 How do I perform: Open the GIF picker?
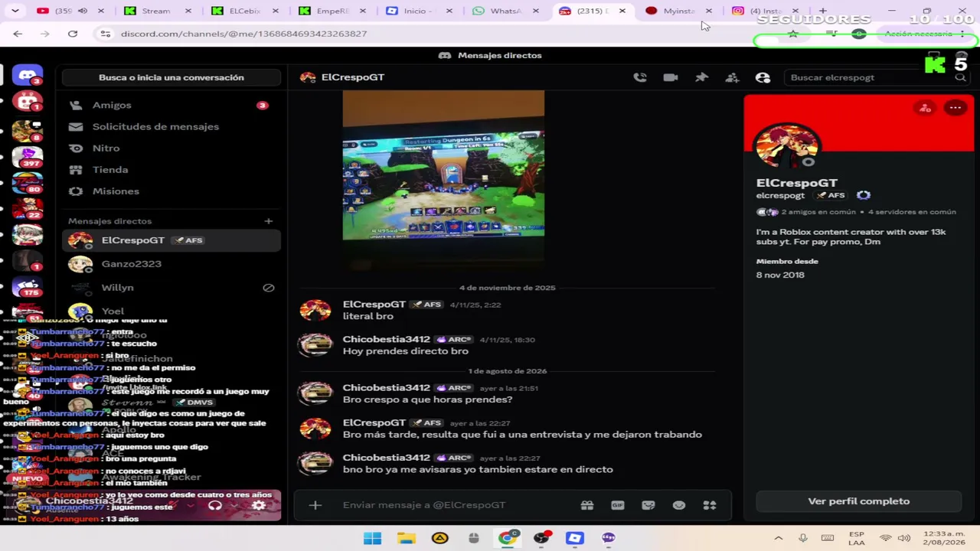click(x=618, y=505)
